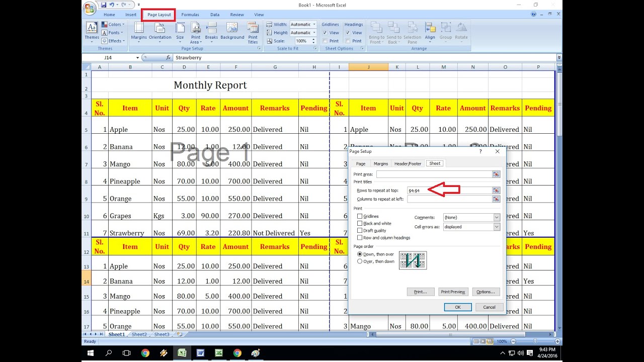Click the Undo icon in Quick Access
The image size is (644, 362).
click(112, 5)
